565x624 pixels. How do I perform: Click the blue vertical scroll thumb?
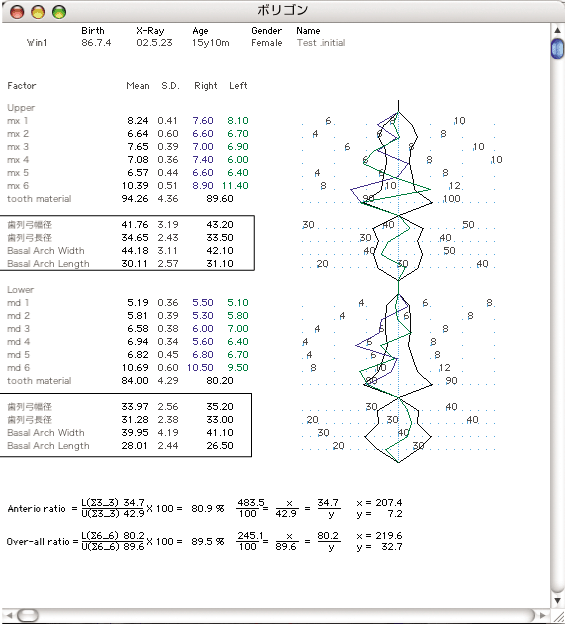[557, 49]
